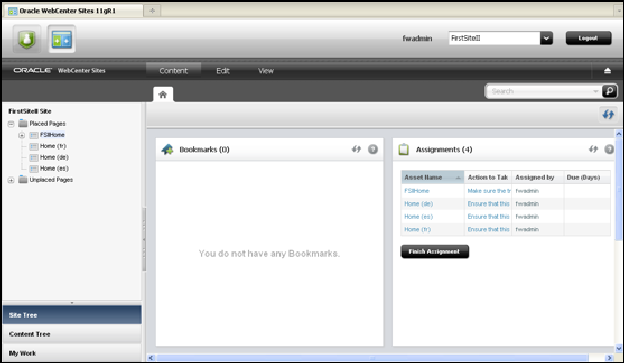This screenshot has height=363, width=624.
Task: Click the horizontal scrollbar thumb
Action: (x=372, y=358)
